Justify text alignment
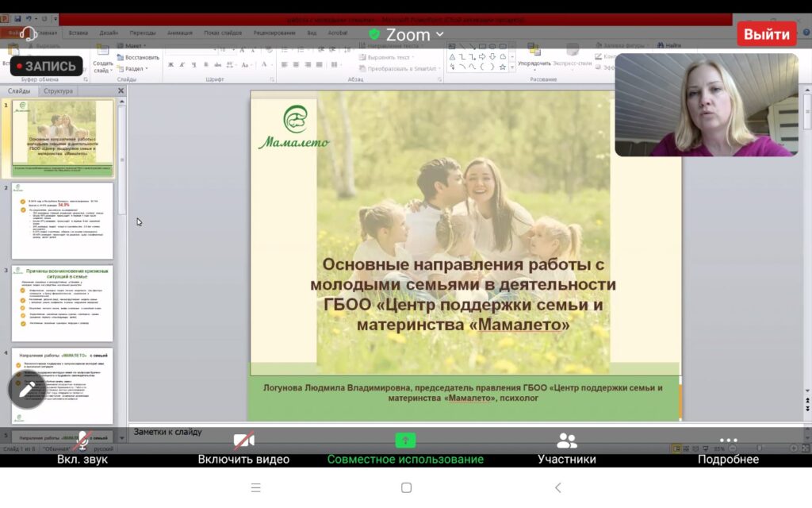 [x=319, y=65]
